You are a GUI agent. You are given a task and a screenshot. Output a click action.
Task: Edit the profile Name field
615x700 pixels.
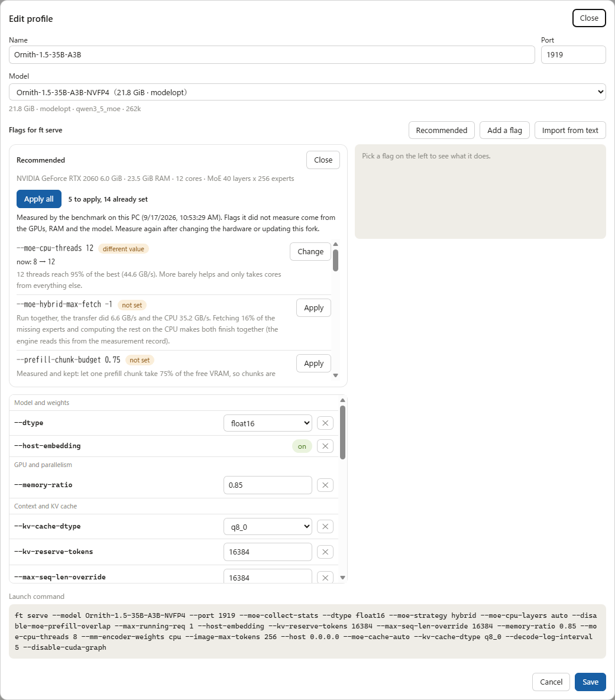[x=271, y=54]
